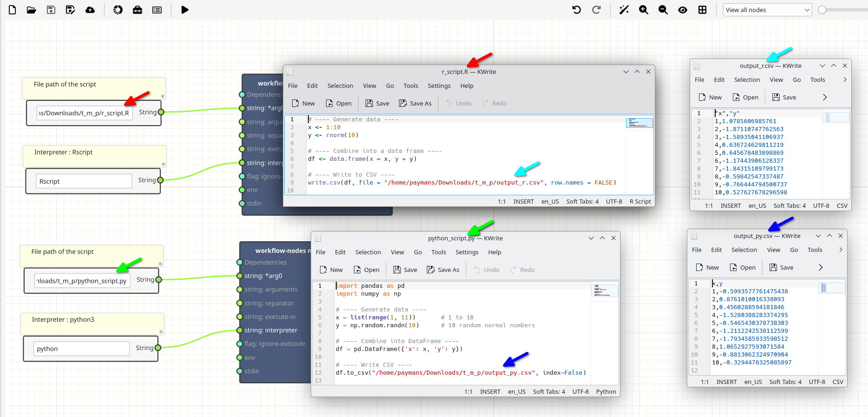This screenshot has height=417, width=868.
Task: Click the python interpreter input field
Action: pos(82,349)
